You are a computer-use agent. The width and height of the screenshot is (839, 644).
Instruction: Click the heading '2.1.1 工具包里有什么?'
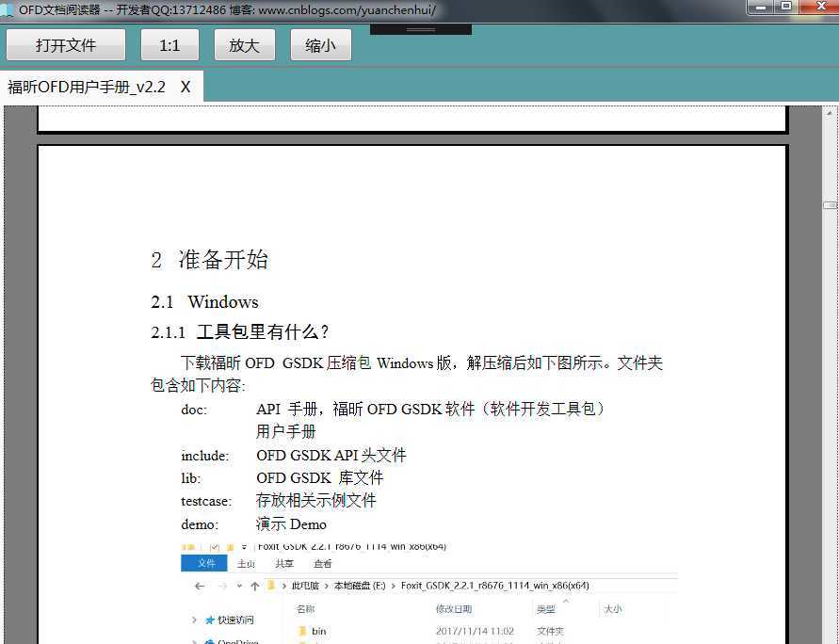[239, 332]
